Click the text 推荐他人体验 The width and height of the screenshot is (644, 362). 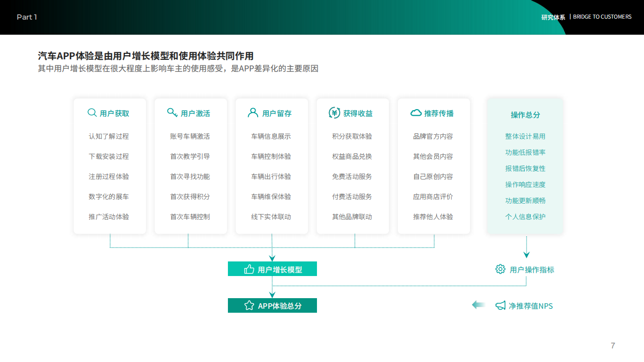coord(433,217)
